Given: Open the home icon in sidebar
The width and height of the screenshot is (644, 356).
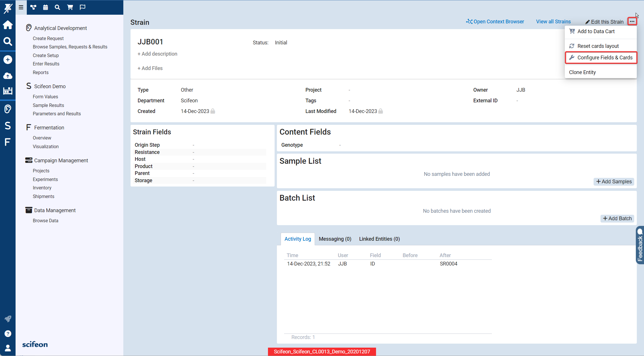Looking at the screenshot, I should click(x=8, y=25).
